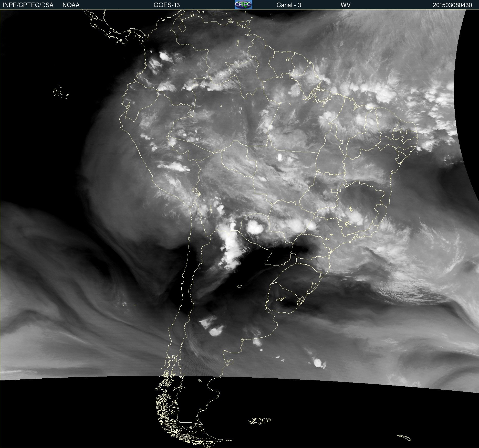Click the NOAA label in the header
The height and width of the screenshot is (448, 479).
point(71,5)
